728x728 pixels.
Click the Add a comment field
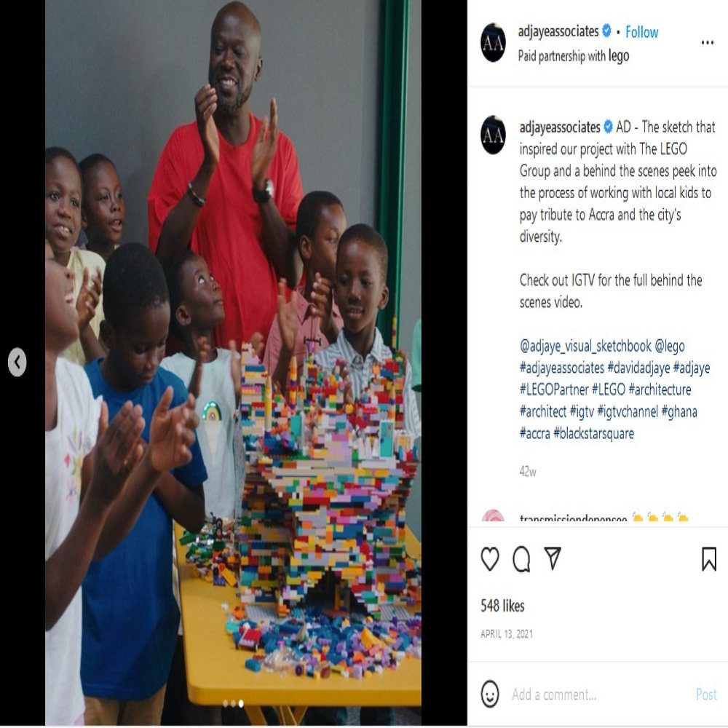[x=599, y=695]
